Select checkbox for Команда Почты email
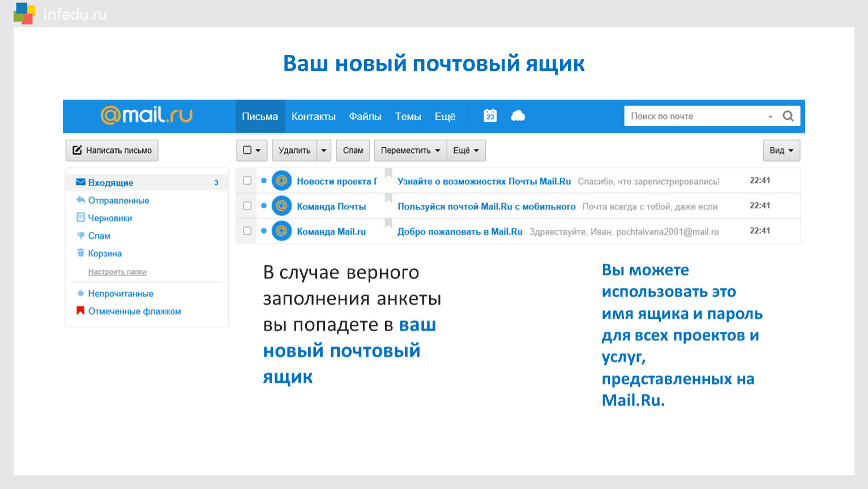 pos(247,205)
